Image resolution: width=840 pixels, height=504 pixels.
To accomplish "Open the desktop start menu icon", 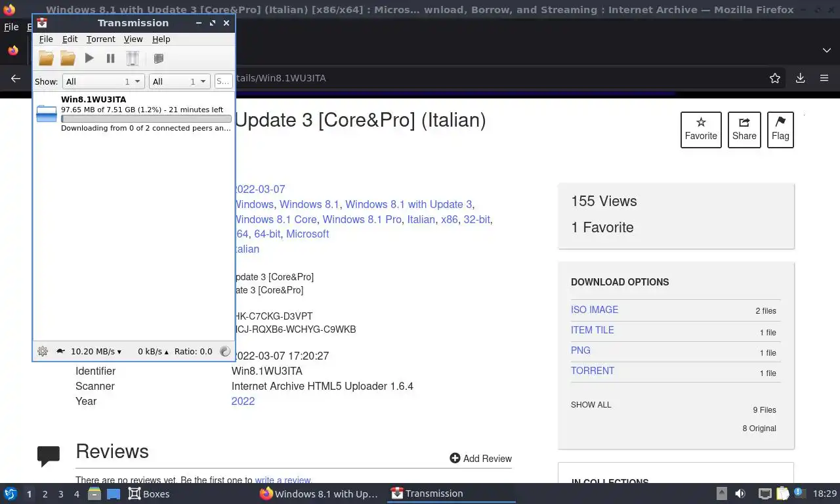I will point(10,493).
